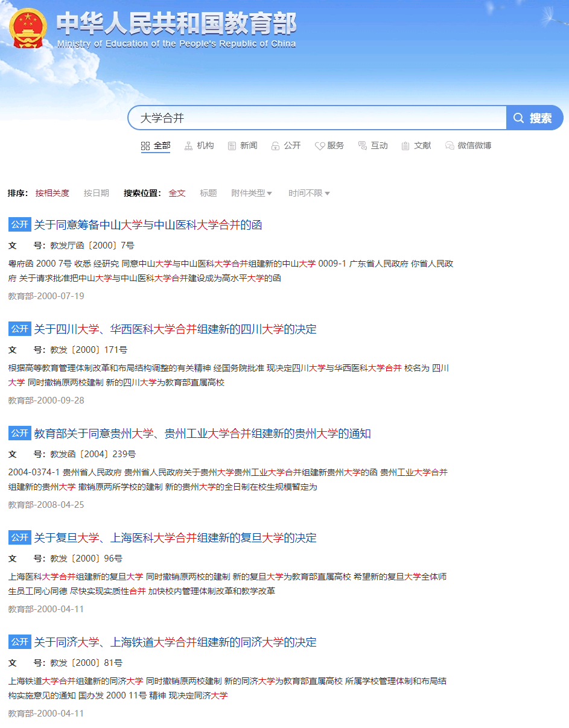
Task: Switch to the 全部 (all) tab
Action: tap(156, 145)
